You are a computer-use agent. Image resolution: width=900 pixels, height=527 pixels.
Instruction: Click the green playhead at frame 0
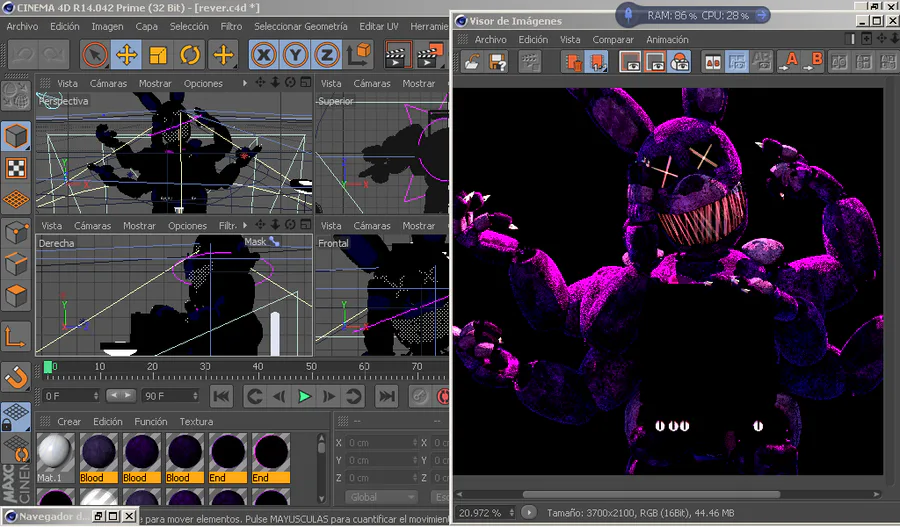48,367
